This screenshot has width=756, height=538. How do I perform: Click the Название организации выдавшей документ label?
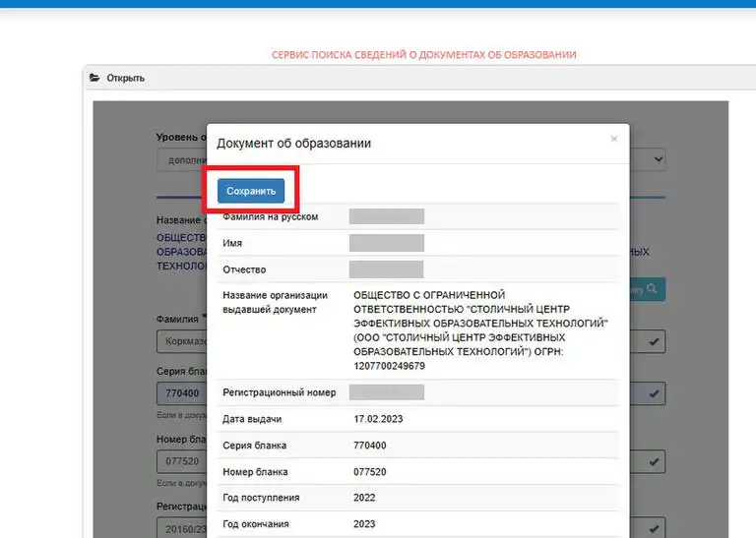pyautogui.click(x=275, y=303)
